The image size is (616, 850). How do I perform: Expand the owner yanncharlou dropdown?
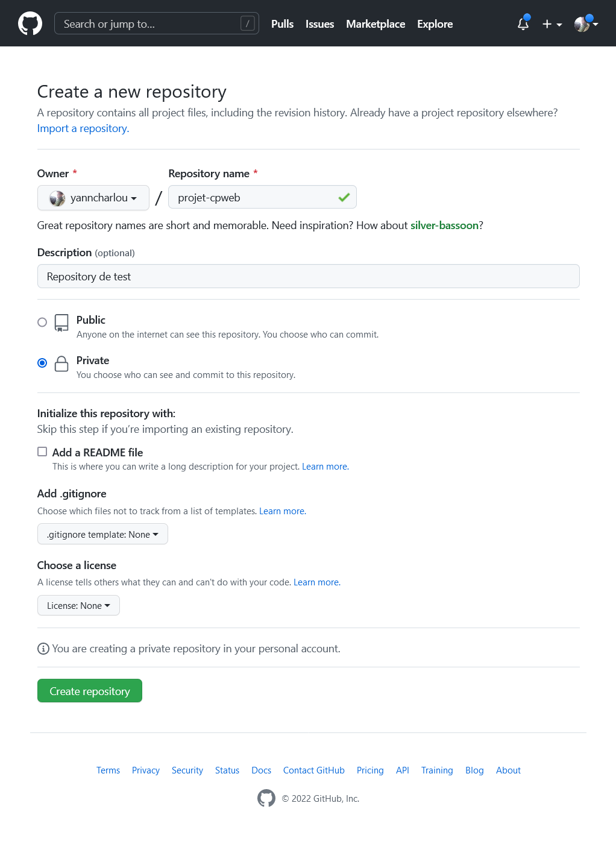pos(93,198)
